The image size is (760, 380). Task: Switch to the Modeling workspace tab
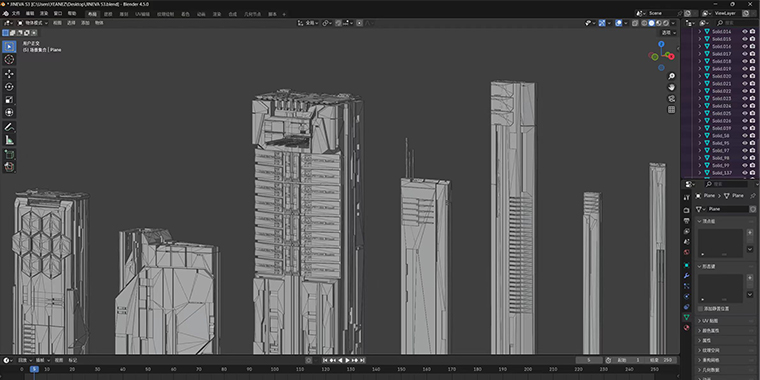click(108, 14)
